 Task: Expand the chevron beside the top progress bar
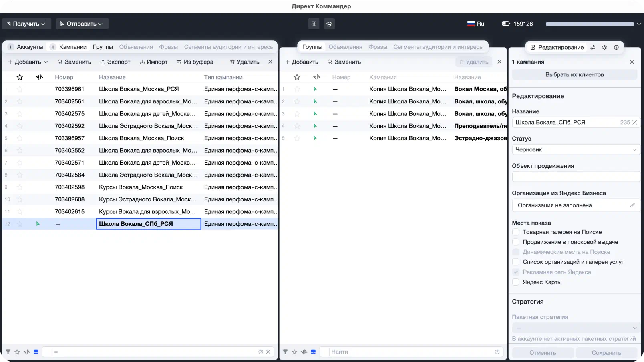(x=639, y=24)
